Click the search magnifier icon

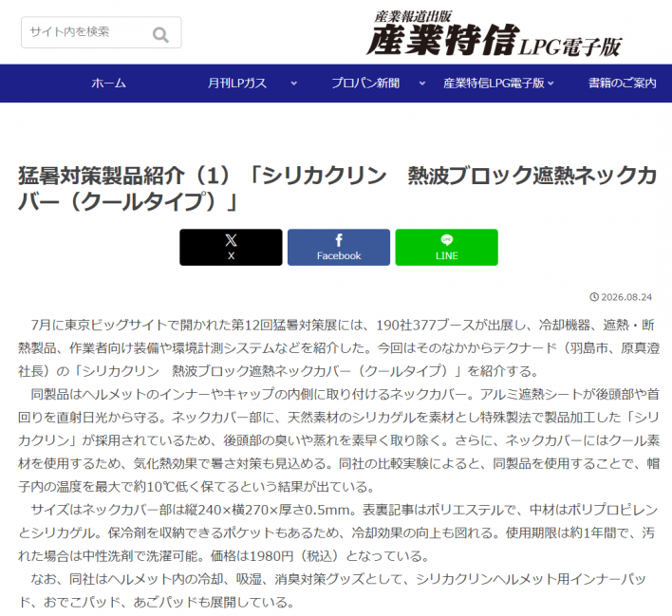pos(160,35)
